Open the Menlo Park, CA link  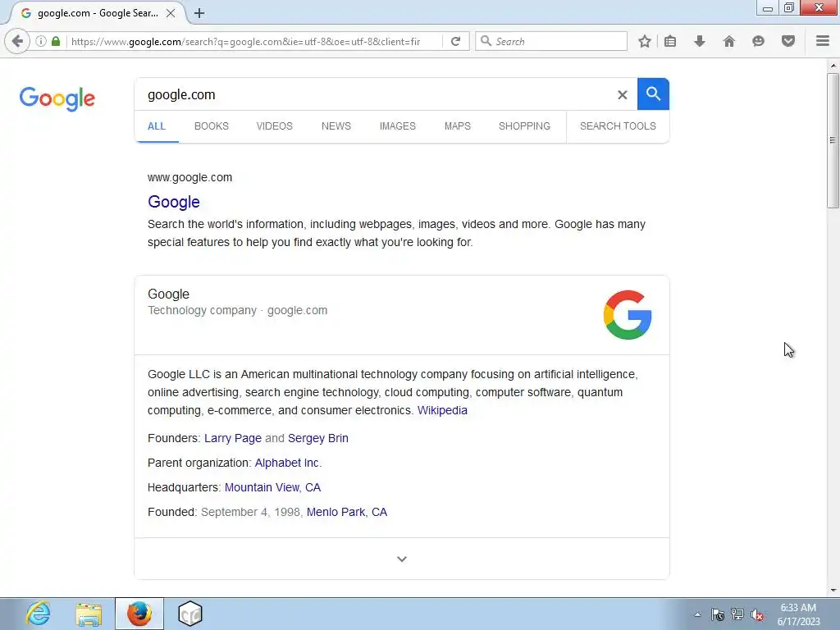tap(347, 512)
